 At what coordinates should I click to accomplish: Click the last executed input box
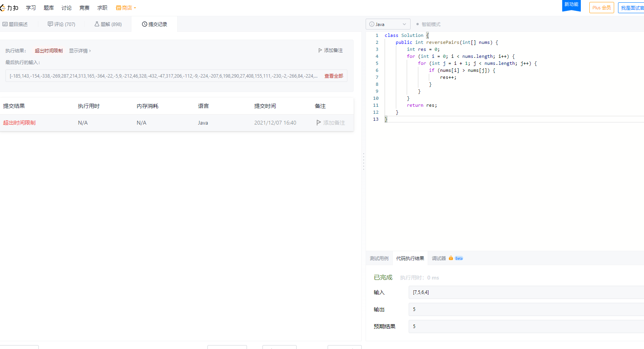[x=176, y=76]
